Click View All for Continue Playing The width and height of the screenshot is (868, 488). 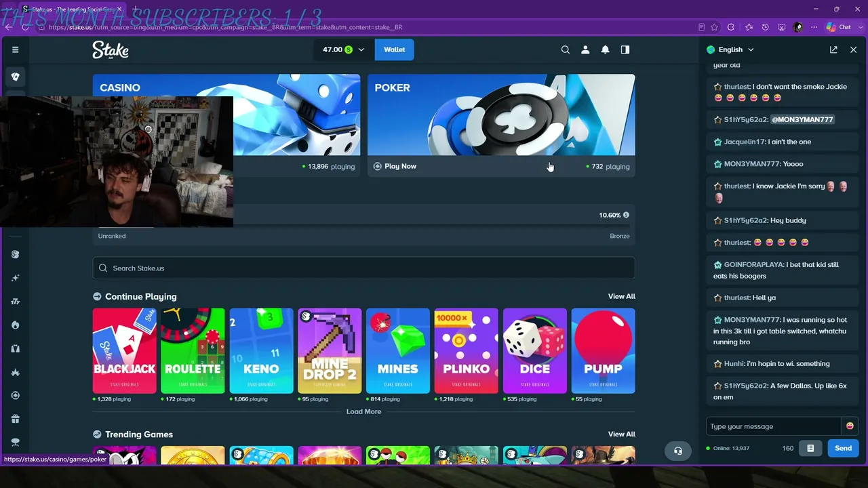[622, 296]
